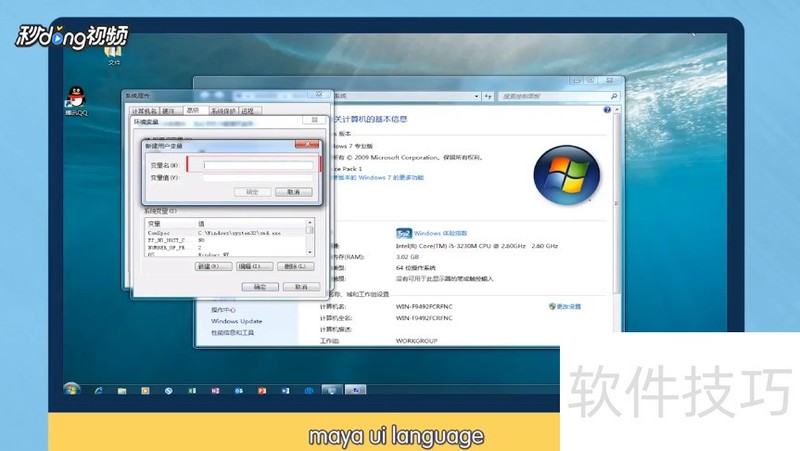Image resolution: width=800 pixels, height=451 pixels.
Task: Click 确定 in the 环境变量 dialog
Action: [260, 287]
